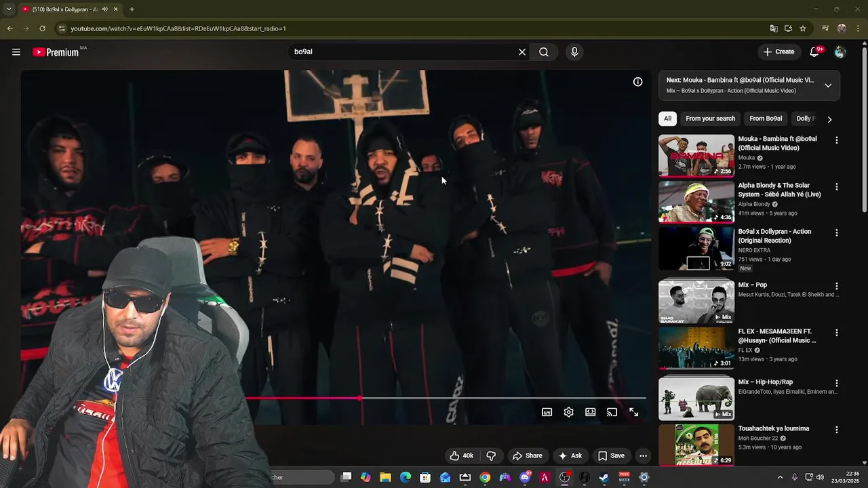
Task: Open options for Mouka Bambina video
Action: pos(837,140)
